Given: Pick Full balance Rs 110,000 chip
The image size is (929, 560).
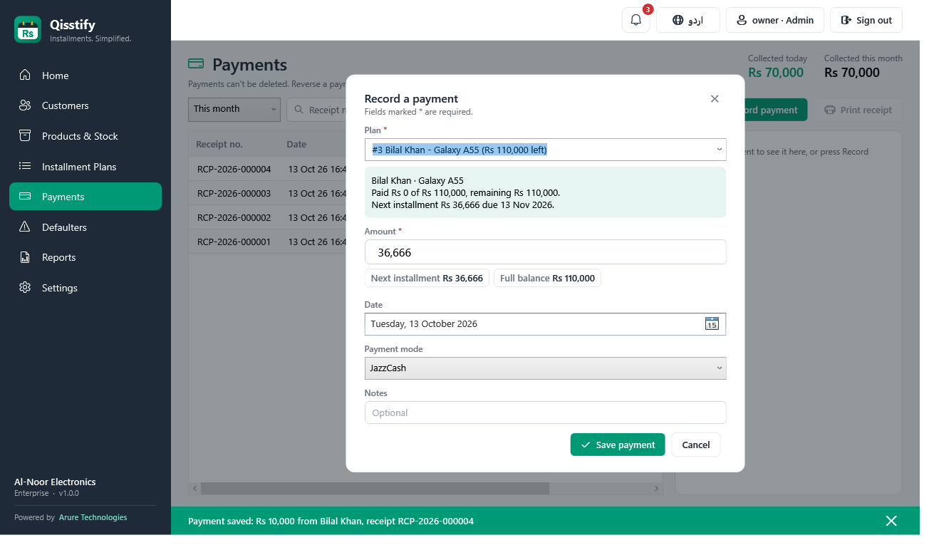Looking at the screenshot, I should (x=547, y=278).
